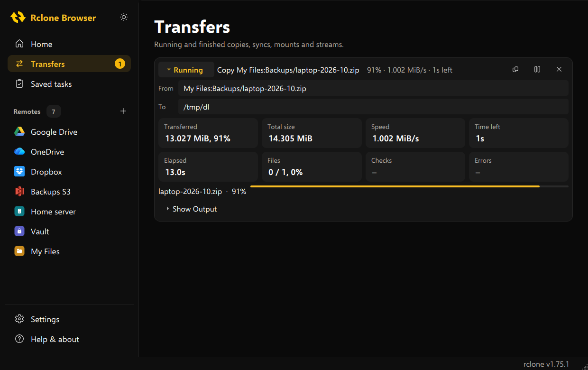Click the Transfers page heading
Viewport: 588px width, 370px height.
(192, 27)
